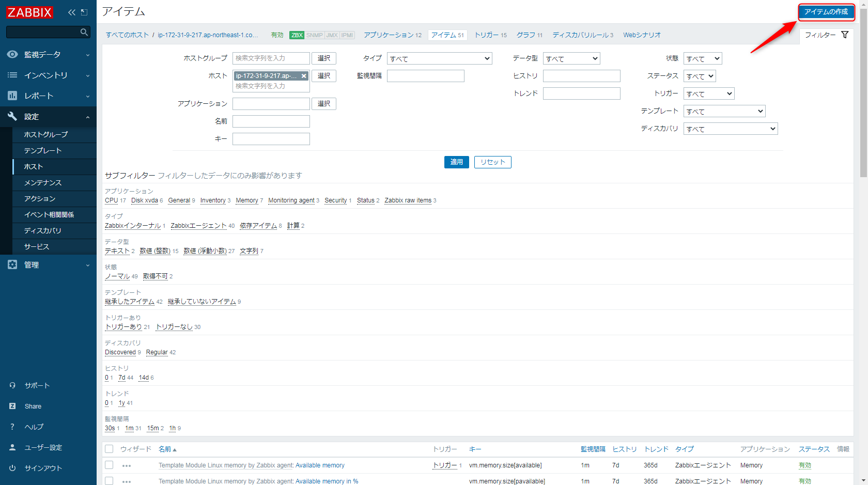The image size is (868, 485).
Task: Click 適用 filter button
Action: [457, 162]
